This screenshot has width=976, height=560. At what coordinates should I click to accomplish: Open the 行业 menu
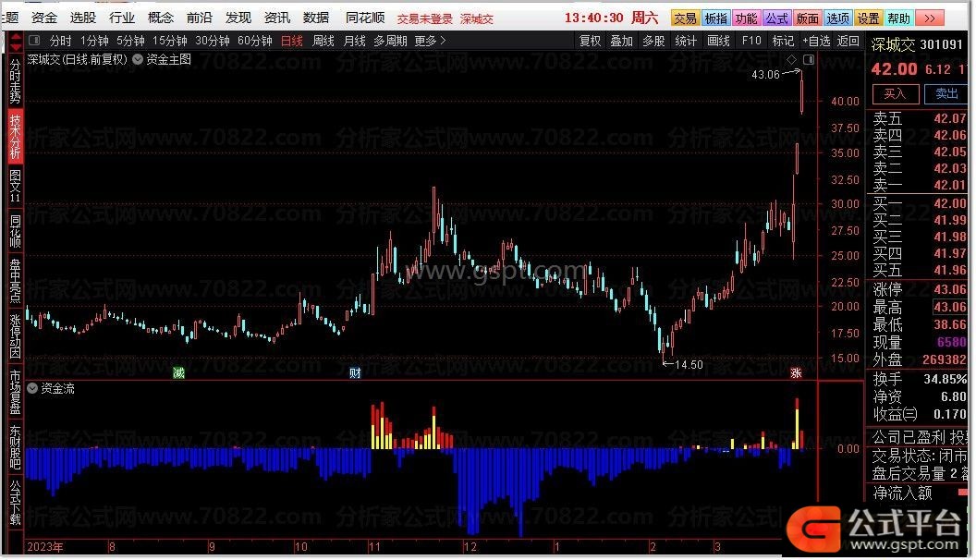[121, 18]
